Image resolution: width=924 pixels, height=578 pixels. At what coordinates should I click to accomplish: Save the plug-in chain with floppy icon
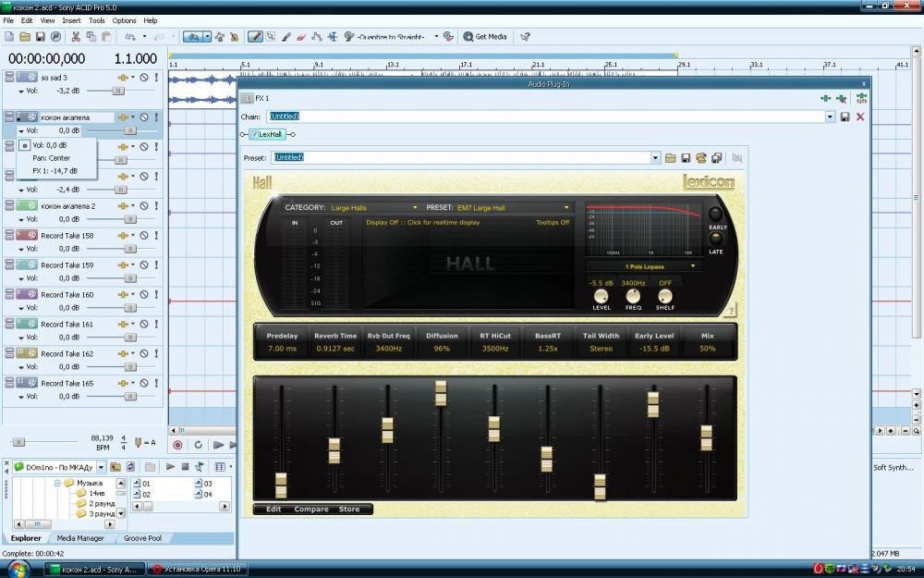click(x=845, y=117)
